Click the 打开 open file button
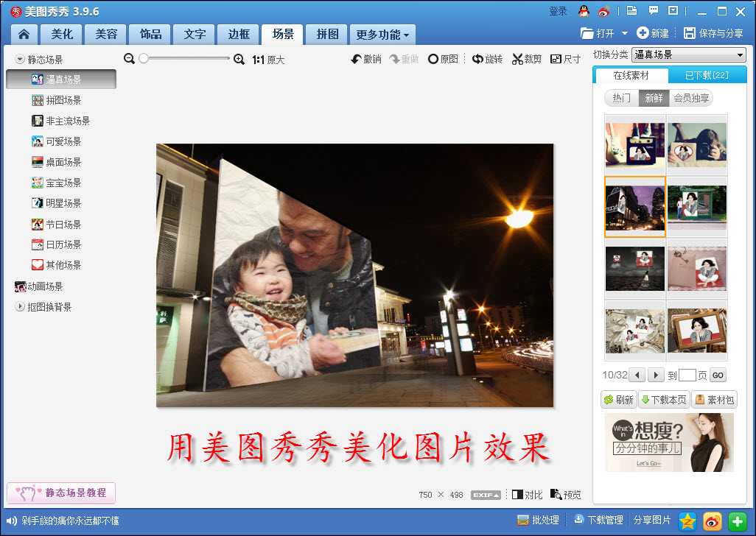This screenshot has height=536, width=756. click(598, 33)
